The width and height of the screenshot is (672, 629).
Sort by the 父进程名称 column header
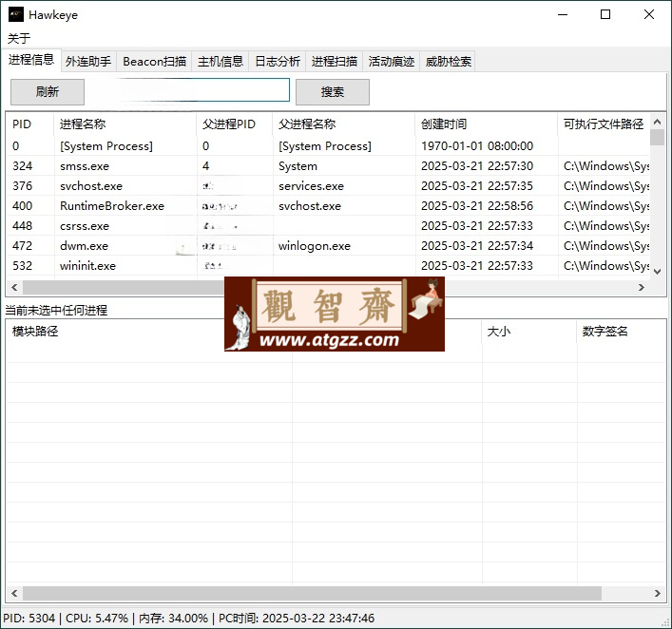[344, 124]
